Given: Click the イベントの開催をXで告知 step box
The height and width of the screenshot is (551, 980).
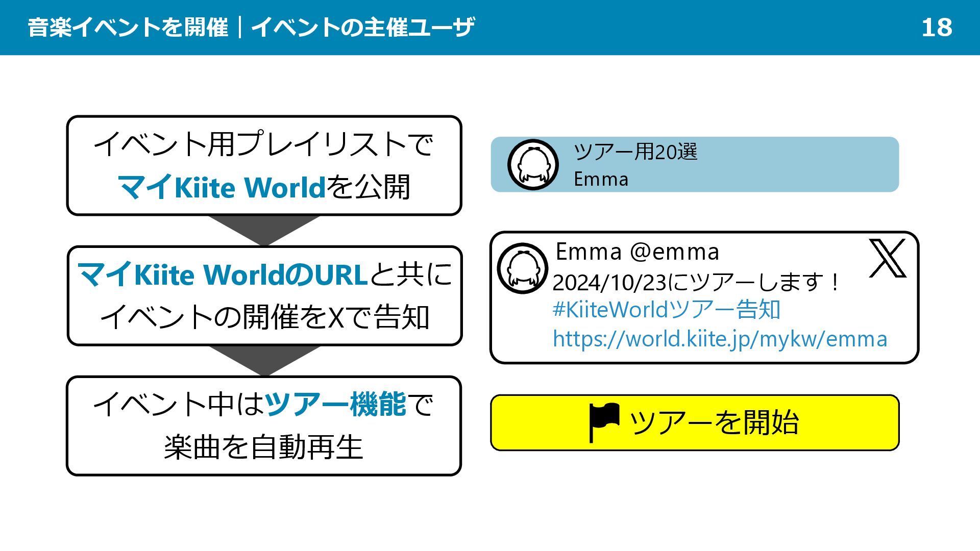Looking at the screenshot, I should (264, 296).
